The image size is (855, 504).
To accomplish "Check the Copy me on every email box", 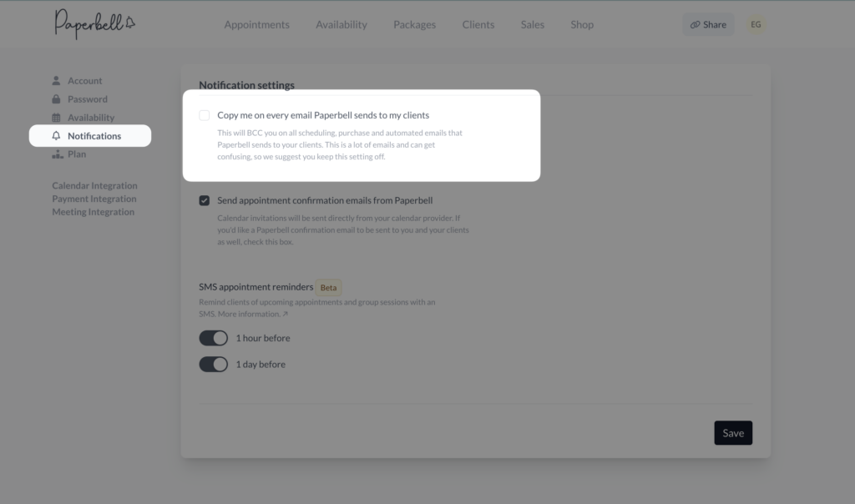I will [x=205, y=115].
